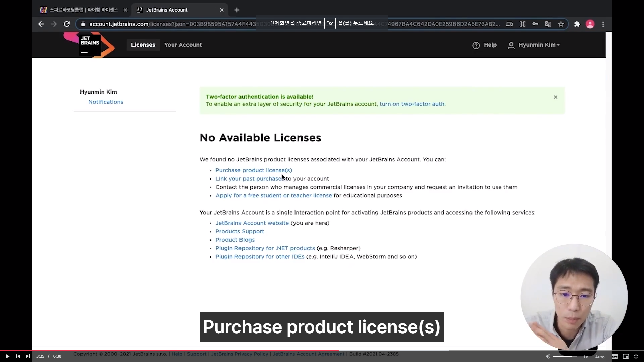644x362 pixels.
Task: Go forward in browser history
Action: (x=54, y=24)
